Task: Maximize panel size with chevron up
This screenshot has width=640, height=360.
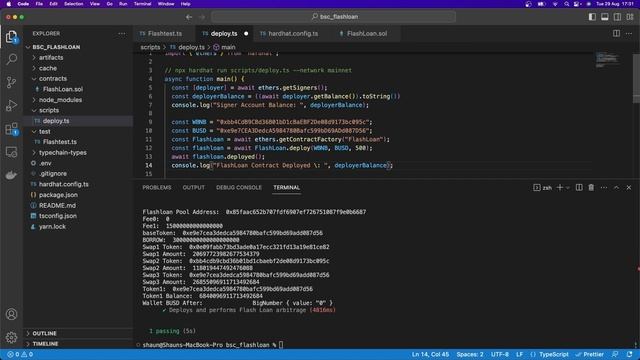Action: coord(616,187)
